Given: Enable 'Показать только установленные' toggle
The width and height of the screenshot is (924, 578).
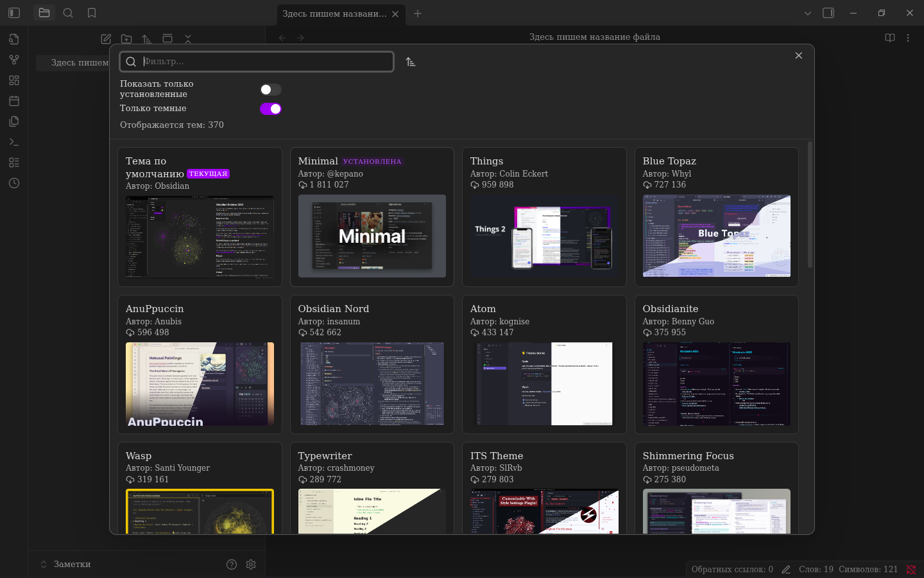Looking at the screenshot, I should coord(270,90).
